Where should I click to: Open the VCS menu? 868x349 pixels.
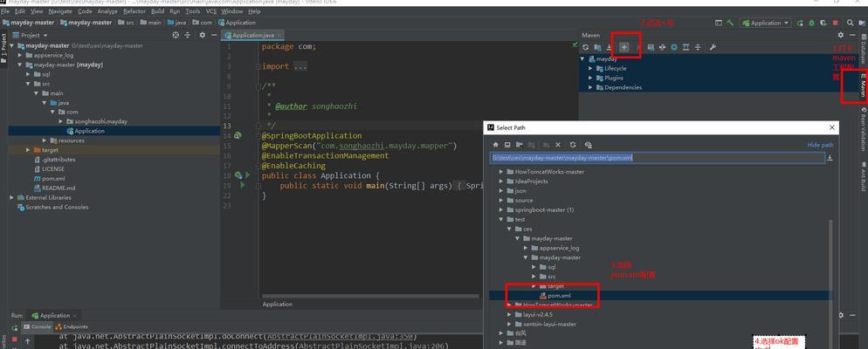[211, 11]
